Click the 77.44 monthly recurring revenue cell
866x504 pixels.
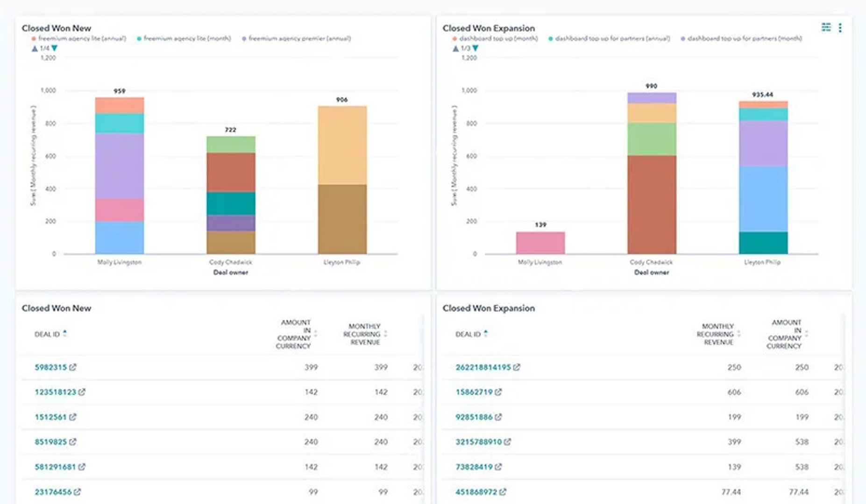(x=731, y=492)
